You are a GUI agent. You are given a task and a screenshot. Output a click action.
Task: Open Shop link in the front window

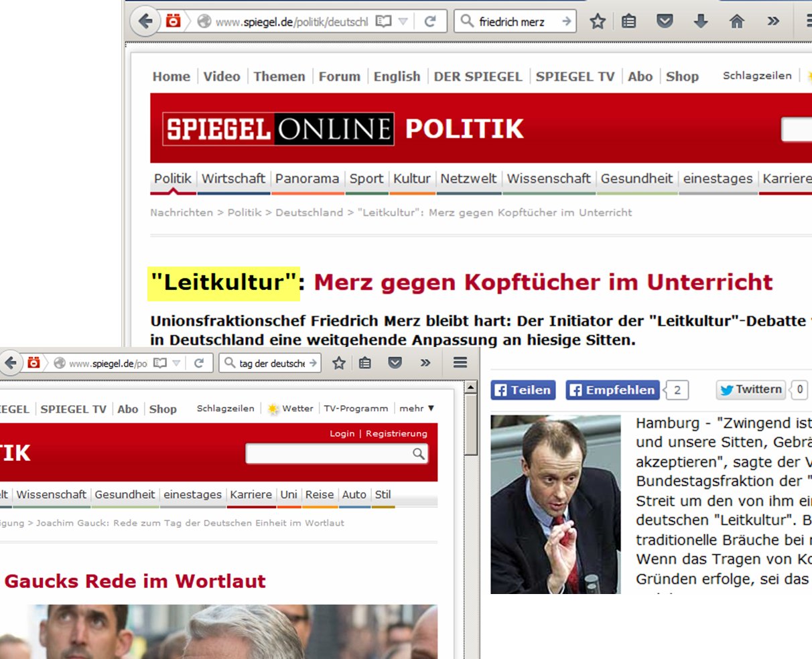[163, 409]
